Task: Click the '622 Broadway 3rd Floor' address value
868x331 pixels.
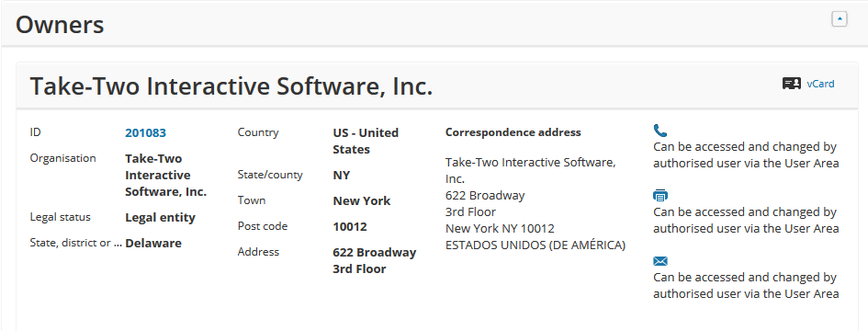Action: pos(374,260)
